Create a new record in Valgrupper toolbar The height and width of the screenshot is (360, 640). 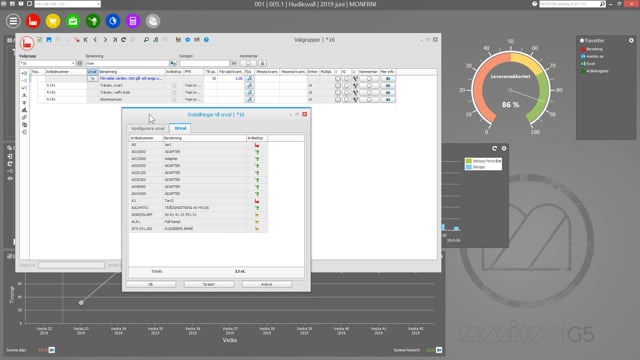tap(40, 40)
